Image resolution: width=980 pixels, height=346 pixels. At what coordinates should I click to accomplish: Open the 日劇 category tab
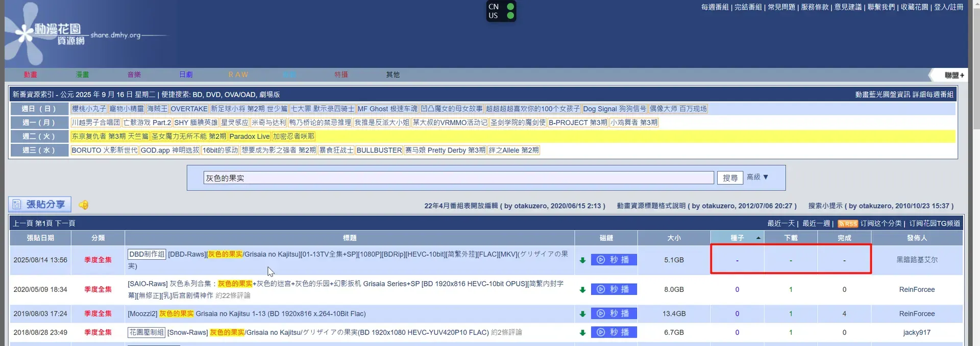(x=186, y=75)
